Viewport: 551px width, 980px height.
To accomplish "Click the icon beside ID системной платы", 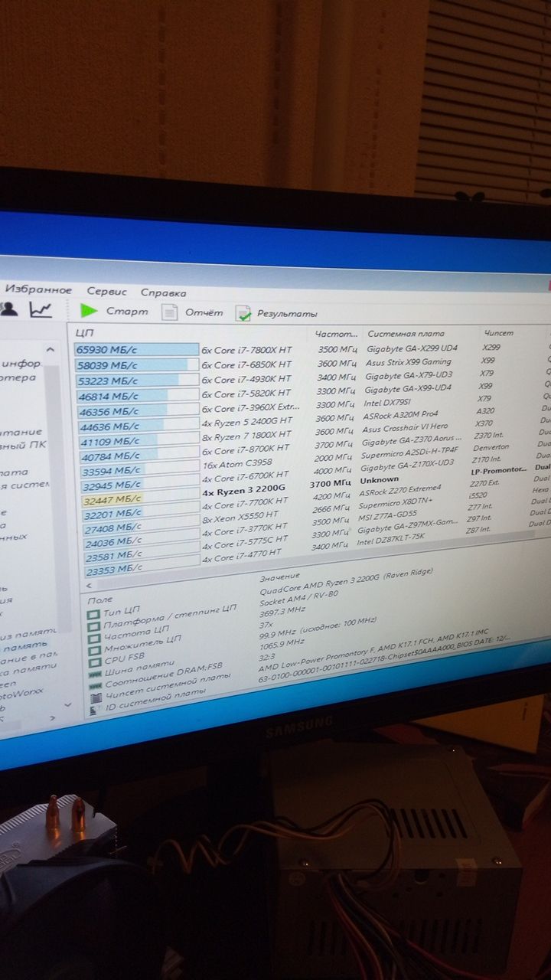I will (94, 710).
